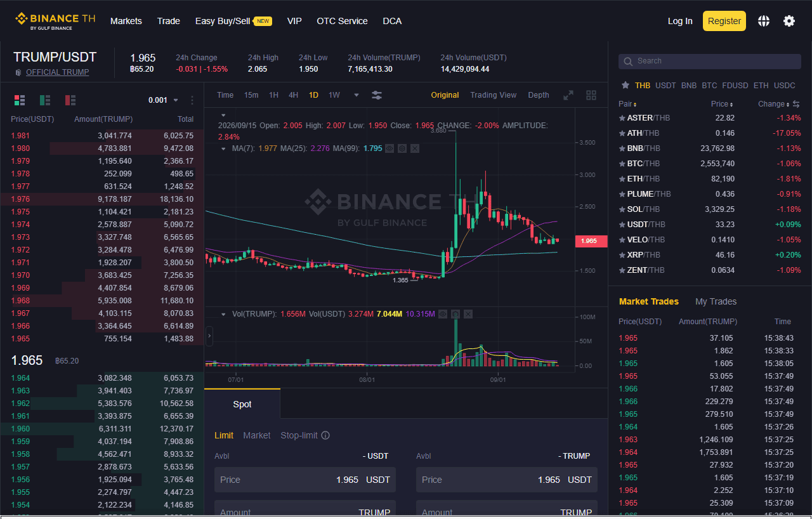Open order book more options menu
Screen dimensions: 812x519
[x=192, y=100]
